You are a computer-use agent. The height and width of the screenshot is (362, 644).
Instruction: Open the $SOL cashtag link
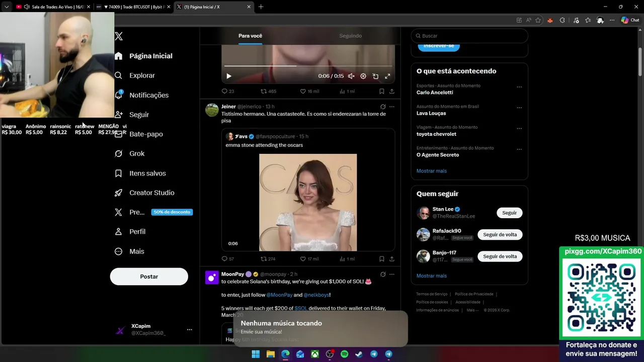click(300, 308)
